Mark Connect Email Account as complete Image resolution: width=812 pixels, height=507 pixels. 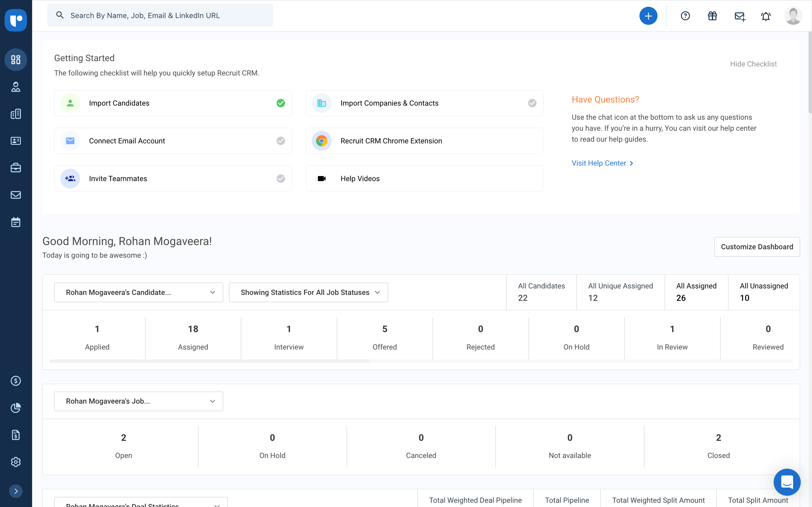coord(281,141)
